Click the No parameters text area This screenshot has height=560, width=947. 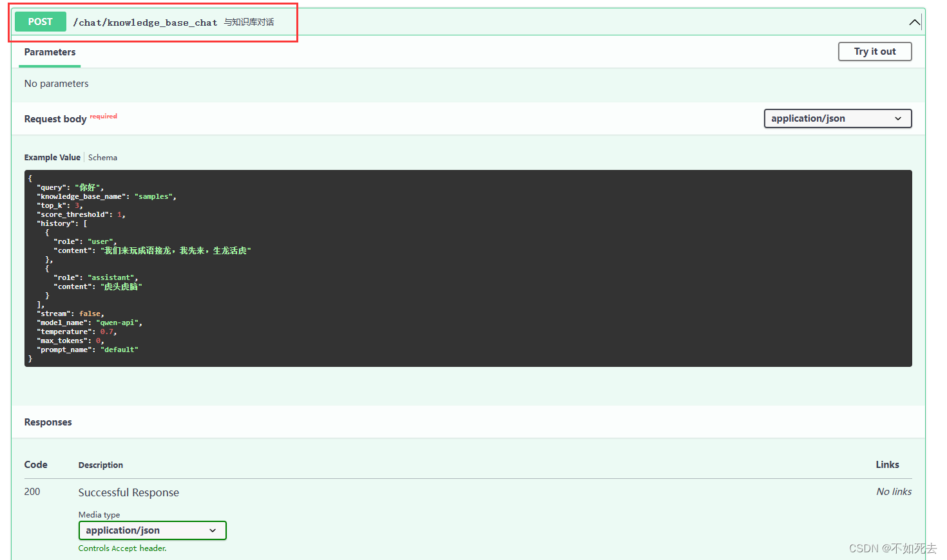56,83
